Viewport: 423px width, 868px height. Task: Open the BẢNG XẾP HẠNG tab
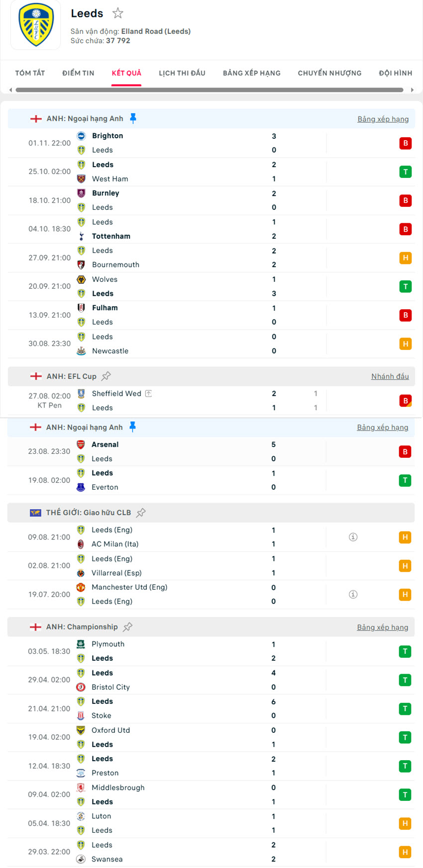[x=251, y=73]
